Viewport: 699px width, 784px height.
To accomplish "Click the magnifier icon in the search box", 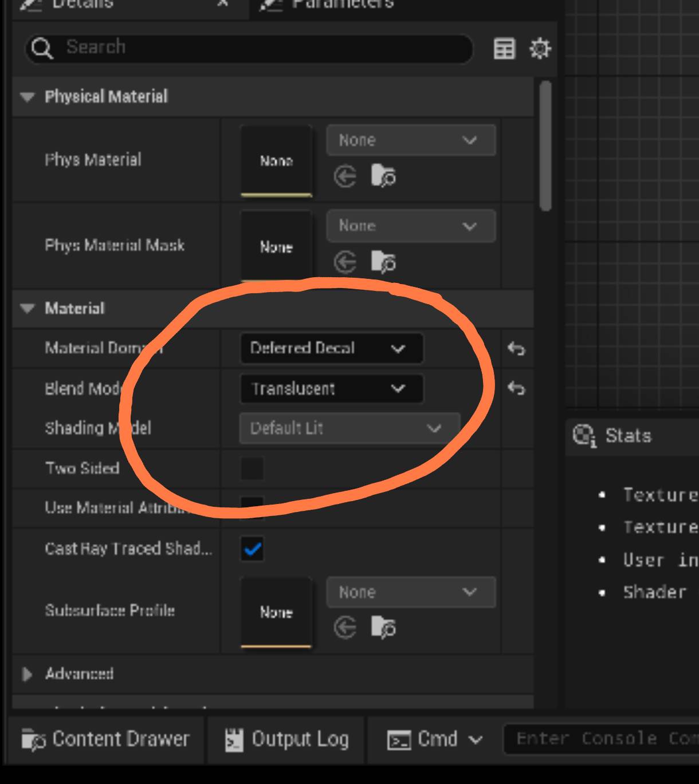I will (42, 48).
